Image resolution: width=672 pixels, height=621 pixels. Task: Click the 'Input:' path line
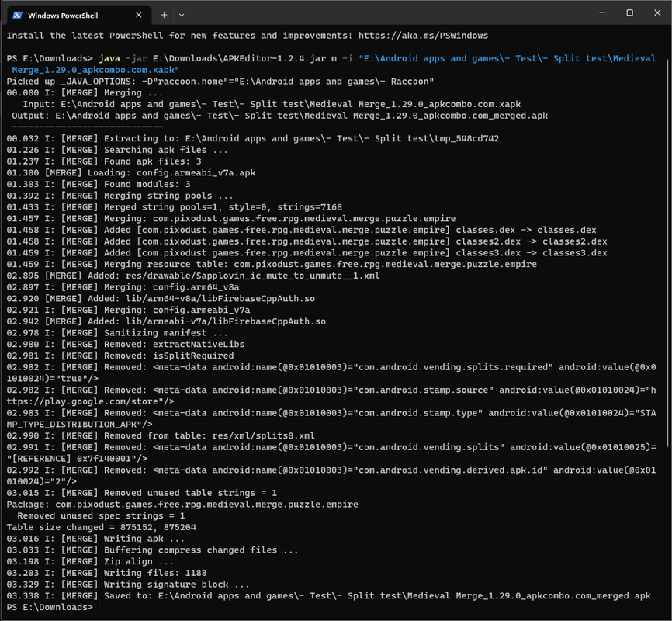tap(272, 104)
